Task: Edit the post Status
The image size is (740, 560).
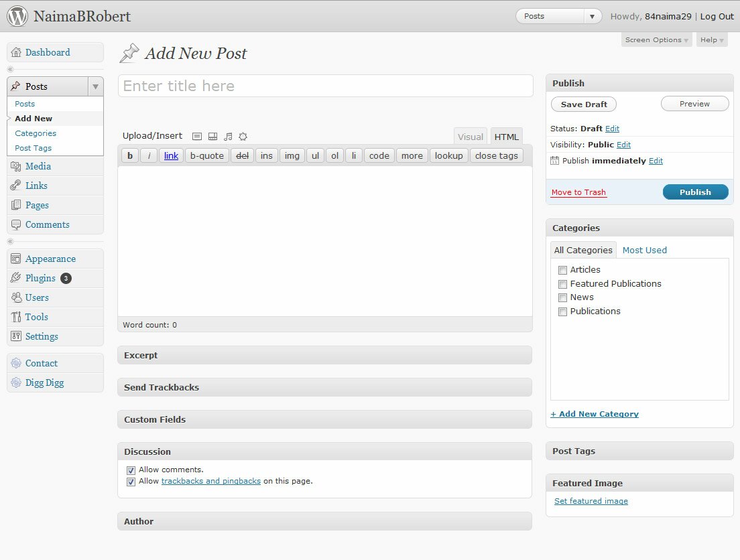Action: (612, 129)
